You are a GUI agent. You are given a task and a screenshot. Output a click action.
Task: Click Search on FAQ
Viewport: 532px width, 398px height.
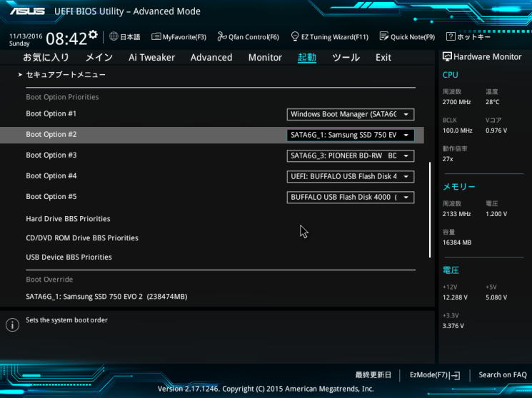point(503,375)
